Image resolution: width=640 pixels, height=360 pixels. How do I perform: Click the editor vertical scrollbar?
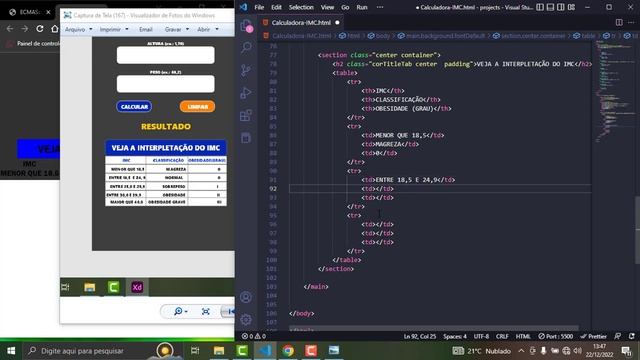coord(637,230)
